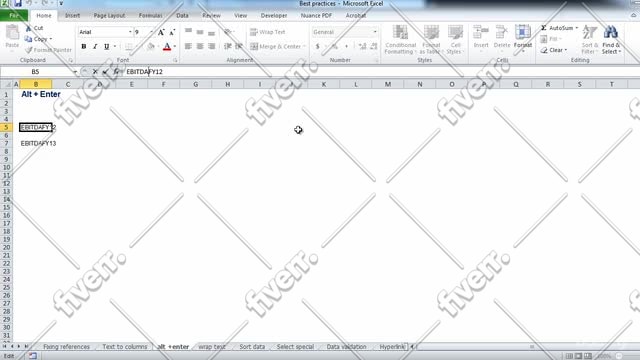640x360 pixels.
Task: Switch to the Formulas ribbon tab
Action: 150,16
